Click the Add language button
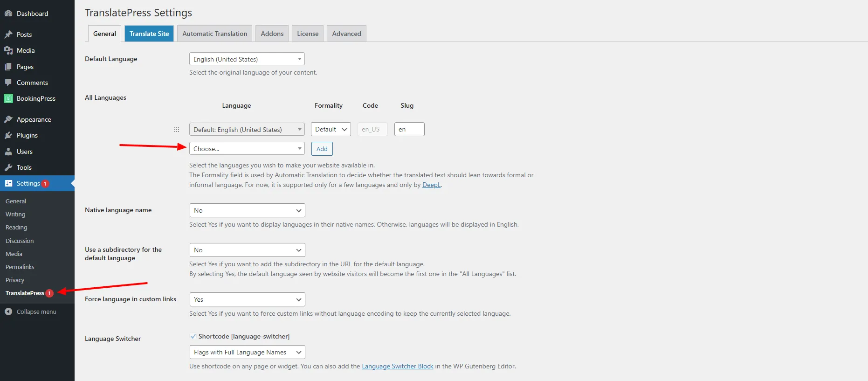The image size is (868, 381). coord(322,149)
